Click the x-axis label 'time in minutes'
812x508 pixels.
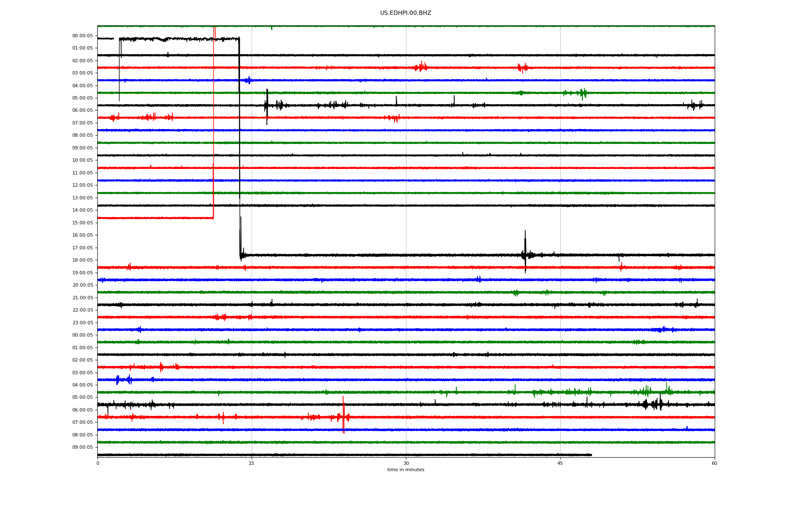pos(406,470)
